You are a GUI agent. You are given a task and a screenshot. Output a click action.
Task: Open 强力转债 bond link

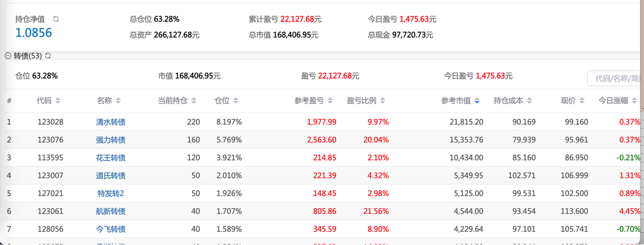[x=111, y=140]
